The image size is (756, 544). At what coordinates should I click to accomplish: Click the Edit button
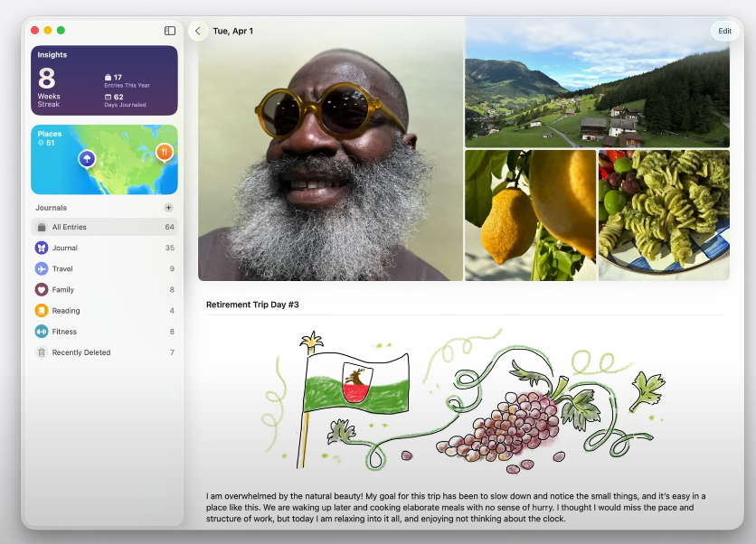tap(724, 31)
